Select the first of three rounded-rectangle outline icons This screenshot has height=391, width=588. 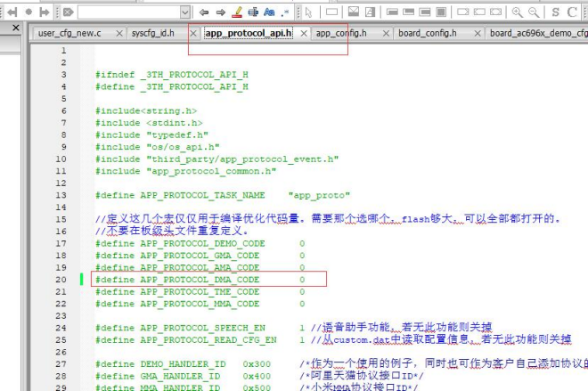pyautogui.click(x=462, y=12)
